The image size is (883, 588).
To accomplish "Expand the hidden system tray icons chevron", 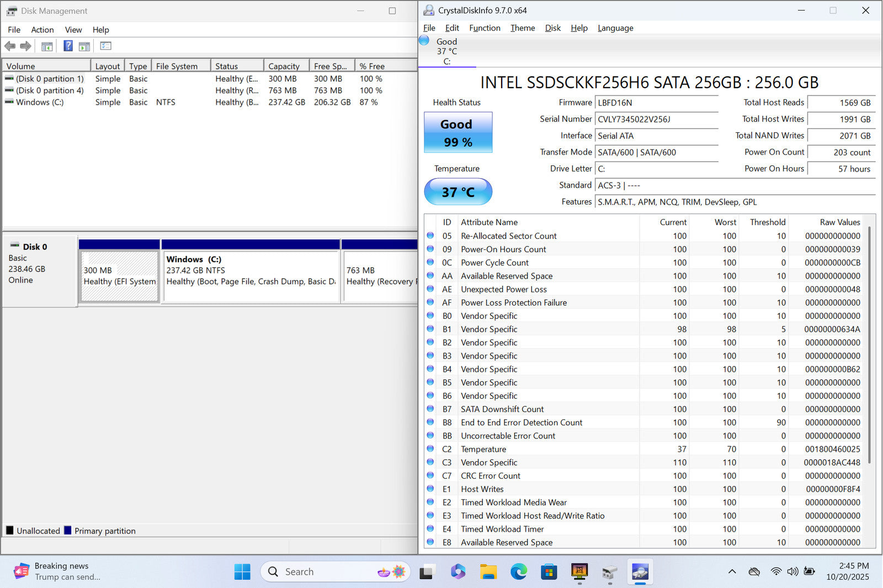I will 732,571.
